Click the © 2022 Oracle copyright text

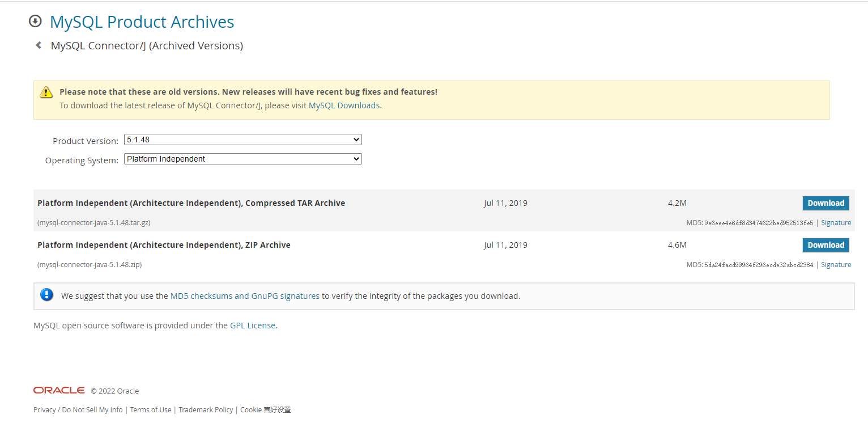pyautogui.click(x=115, y=391)
